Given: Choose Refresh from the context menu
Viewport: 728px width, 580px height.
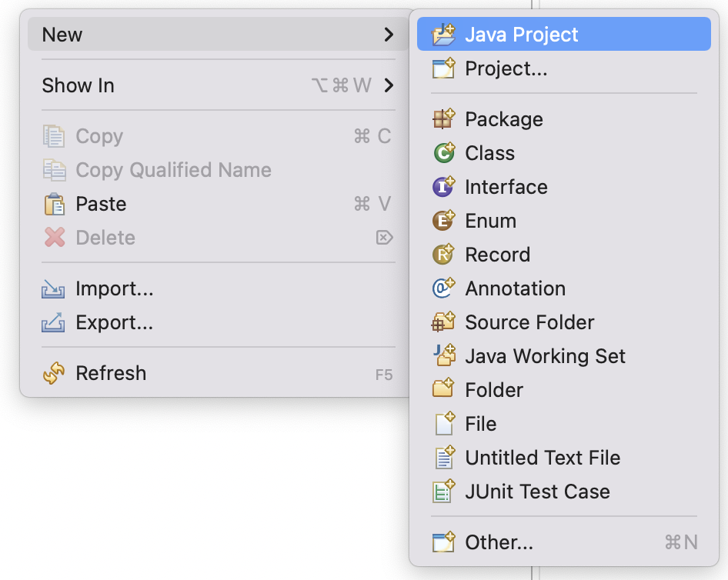Looking at the screenshot, I should [x=219, y=373].
